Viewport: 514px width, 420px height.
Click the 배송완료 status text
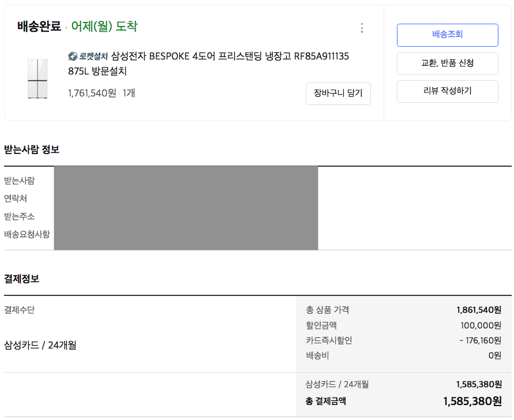coord(39,26)
